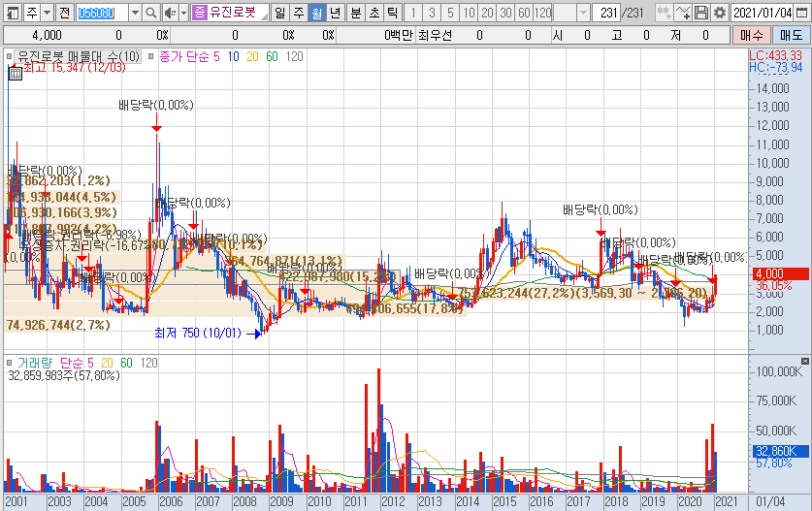This screenshot has height=511, width=812.
Task: Click the add indicator line icon
Action: 683,13
